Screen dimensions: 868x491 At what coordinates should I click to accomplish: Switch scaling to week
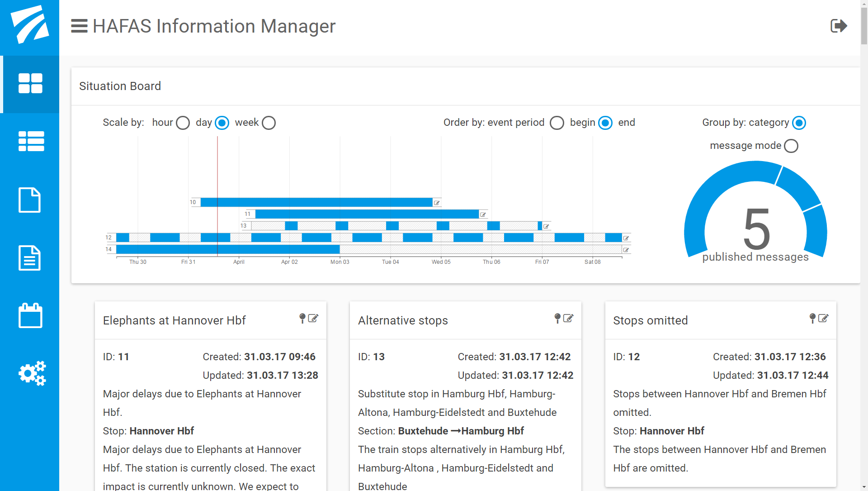(269, 123)
